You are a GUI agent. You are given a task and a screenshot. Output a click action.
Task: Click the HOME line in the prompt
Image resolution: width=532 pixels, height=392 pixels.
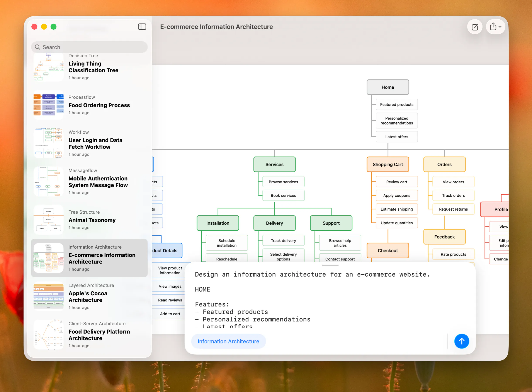click(x=203, y=289)
